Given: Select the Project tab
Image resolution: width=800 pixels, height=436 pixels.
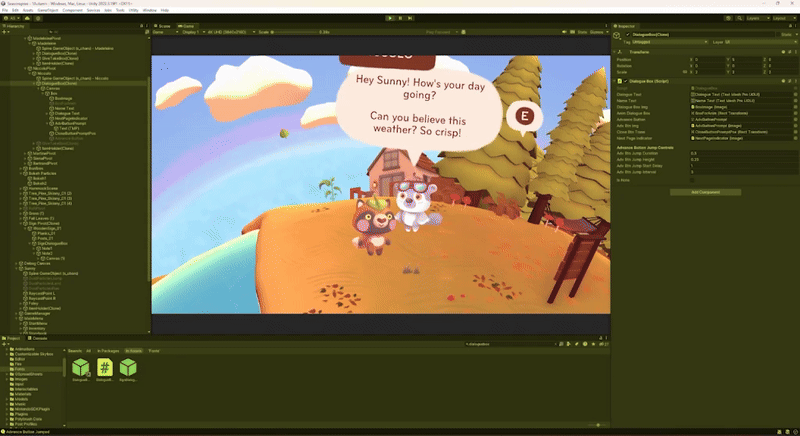Looking at the screenshot, I should click(12, 338).
